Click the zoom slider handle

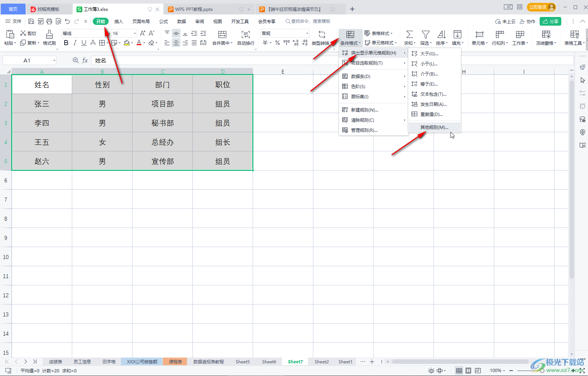point(542,371)
